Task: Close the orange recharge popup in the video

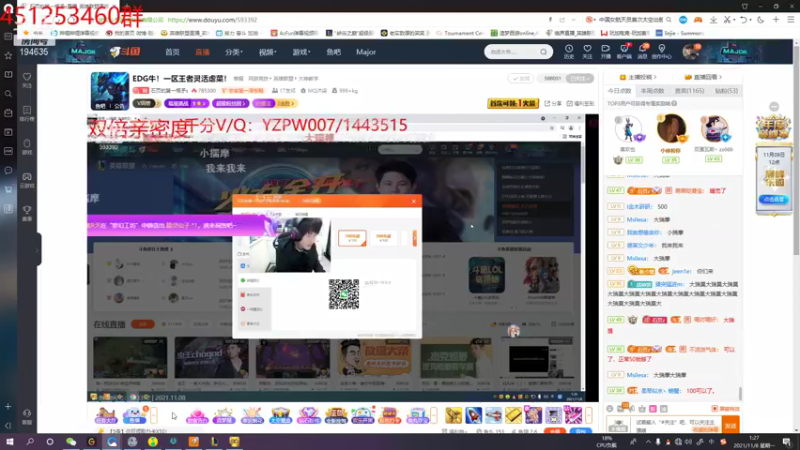Action: 414,201
